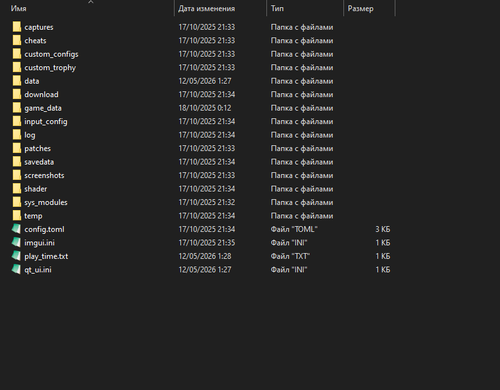Click the imgui.ini file icon
Screen dimensions: 500x390
coord(16,243)
